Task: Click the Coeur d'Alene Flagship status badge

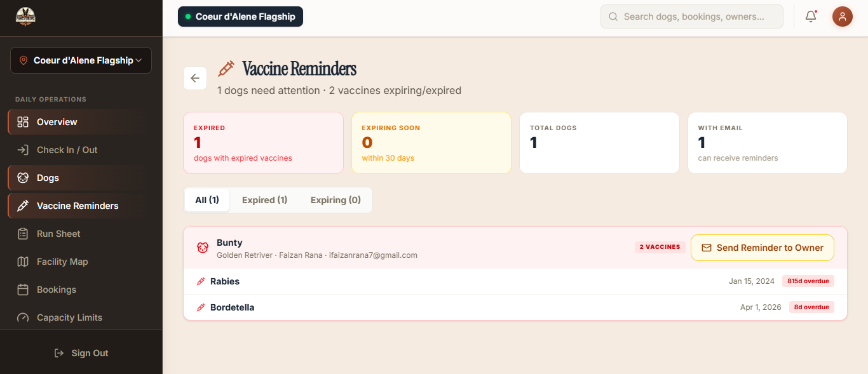Action: [240, 17]
